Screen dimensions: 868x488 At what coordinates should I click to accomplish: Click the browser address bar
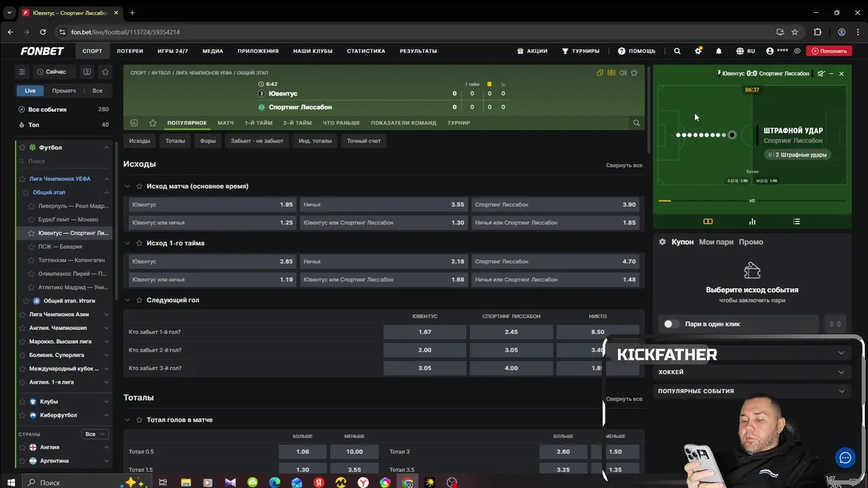(x=414, y=32)
